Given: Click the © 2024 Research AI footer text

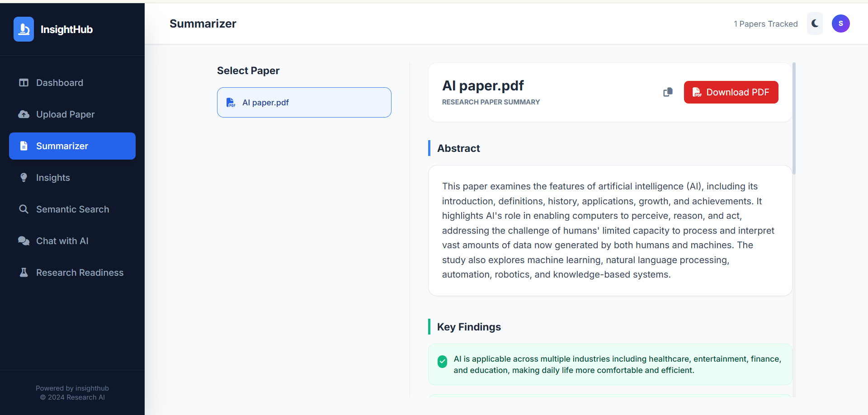Looking at the screenshot, I should (x=72, y=397).
